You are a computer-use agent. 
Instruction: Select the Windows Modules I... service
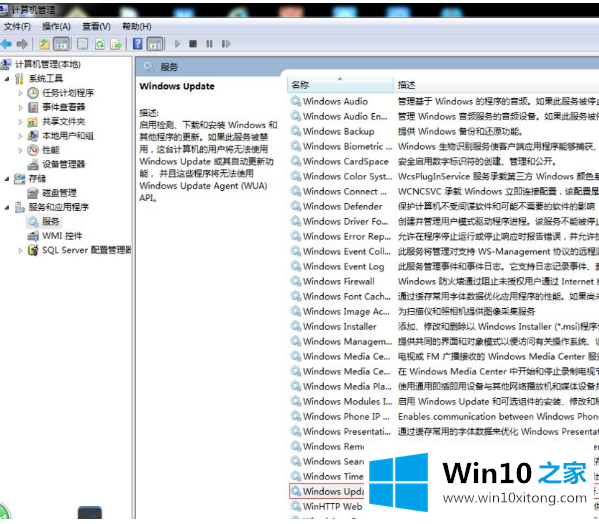pos(347,402)
